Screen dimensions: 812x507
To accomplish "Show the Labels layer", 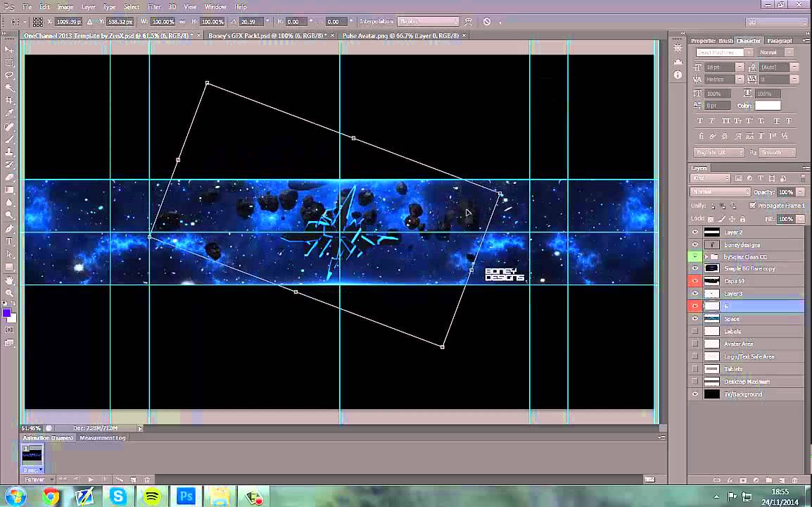I will (x=695, y=331).
